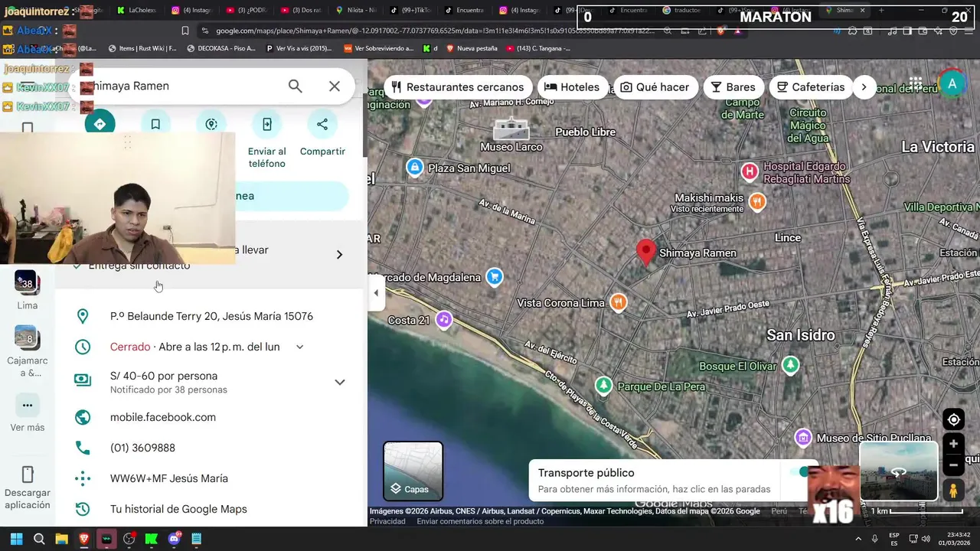Toggle the Transporte público switch

(799, 471)
